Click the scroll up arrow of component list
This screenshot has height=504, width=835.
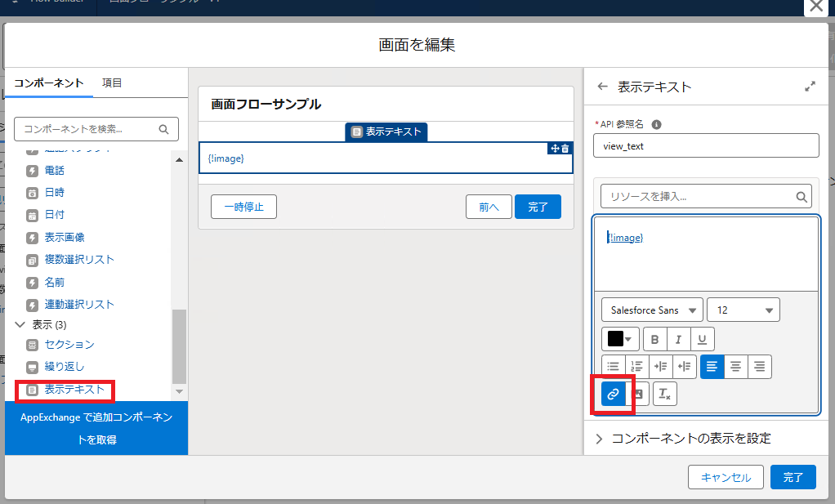(x=180, y=159)
